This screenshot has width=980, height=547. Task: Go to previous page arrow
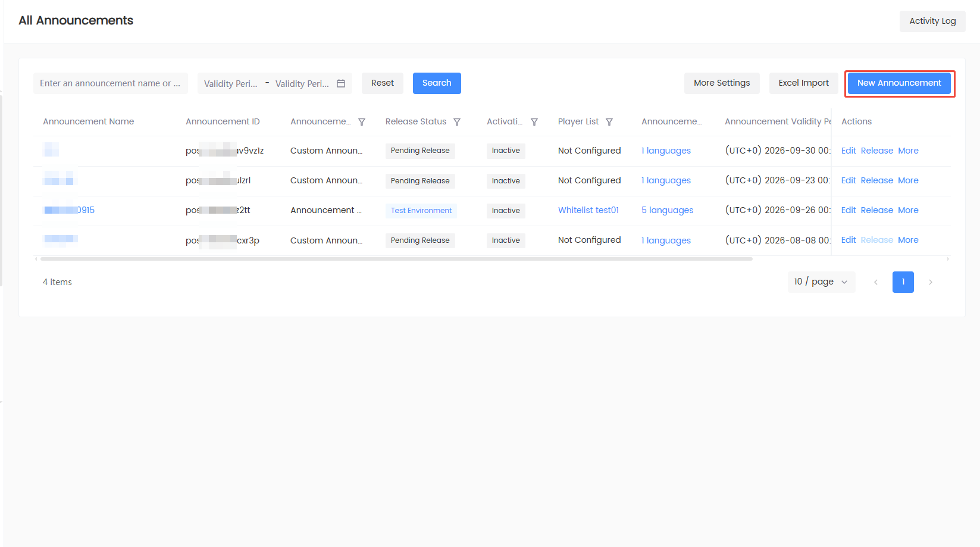coord(876,282)
